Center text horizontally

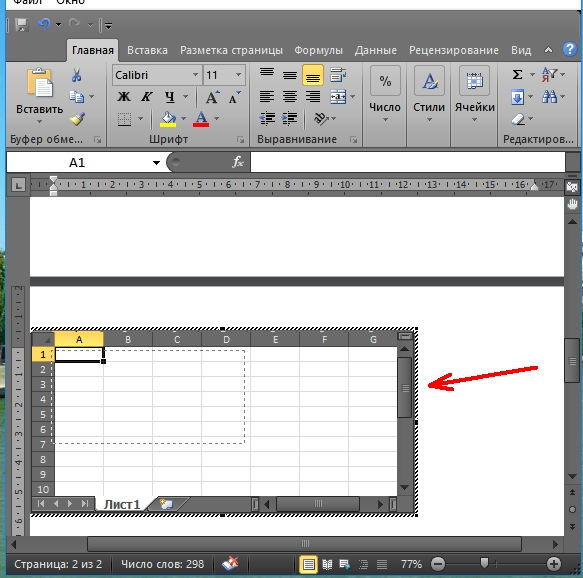click(290, 97)
